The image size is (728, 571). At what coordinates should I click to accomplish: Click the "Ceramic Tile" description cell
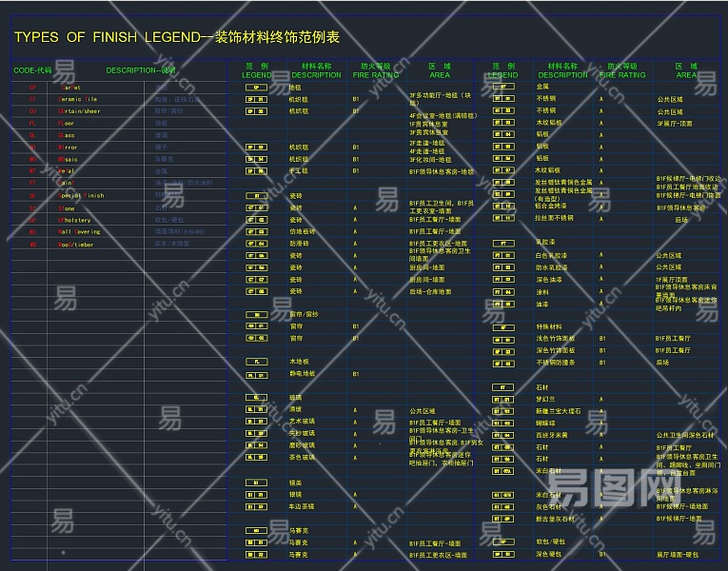[x=77, y=99]
